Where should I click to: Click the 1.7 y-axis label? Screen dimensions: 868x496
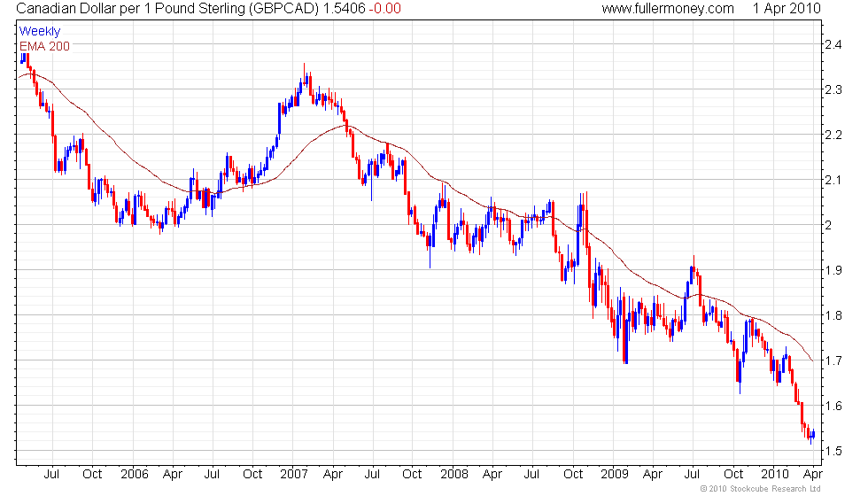pos(833,361)
